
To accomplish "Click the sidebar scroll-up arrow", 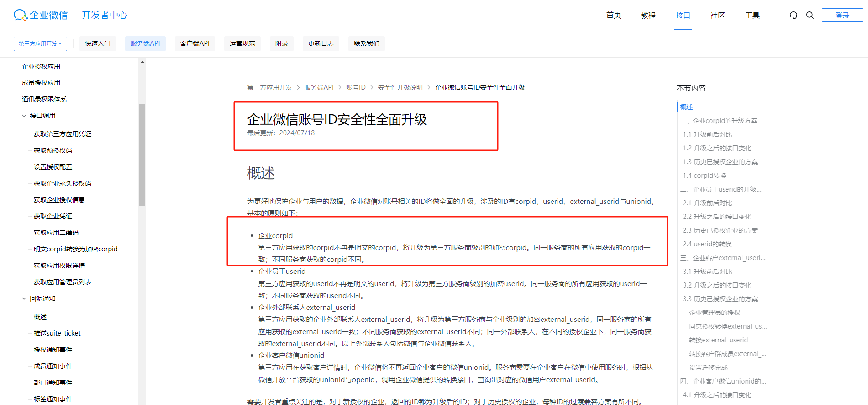I will point(142,62).
